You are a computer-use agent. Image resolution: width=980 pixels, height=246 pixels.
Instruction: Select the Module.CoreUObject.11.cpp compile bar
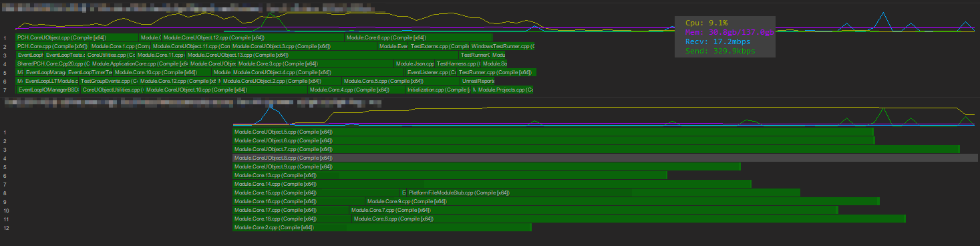coord(191,46)
